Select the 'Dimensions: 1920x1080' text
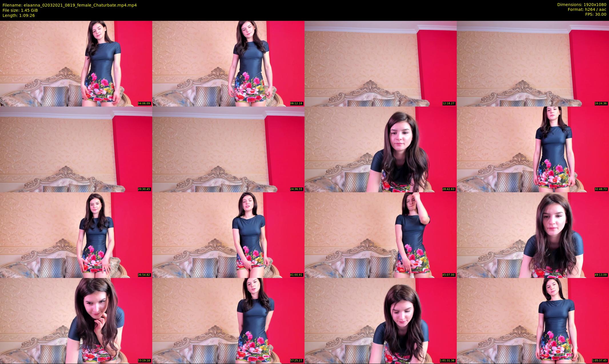609x364 pixels. (x=582, y=5)
